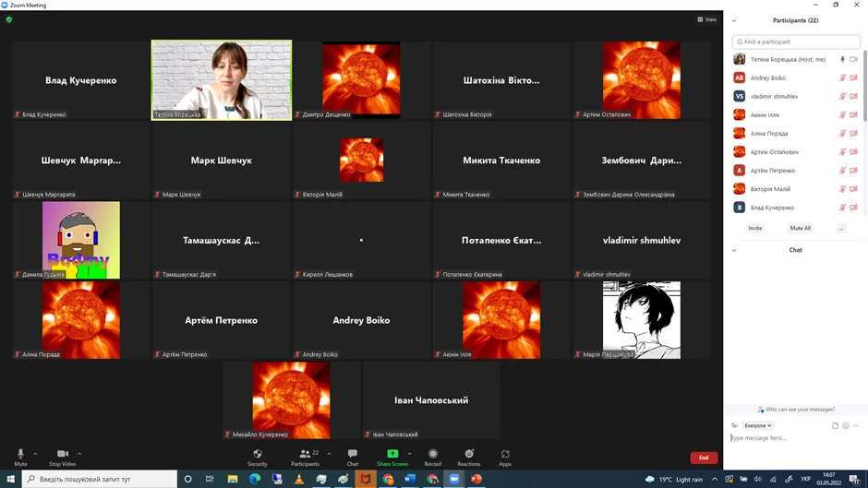The height and width of the screenshot is (488, 868).
Task: Open the Everyone recipient dropdown
Action: tap(758, 425)
